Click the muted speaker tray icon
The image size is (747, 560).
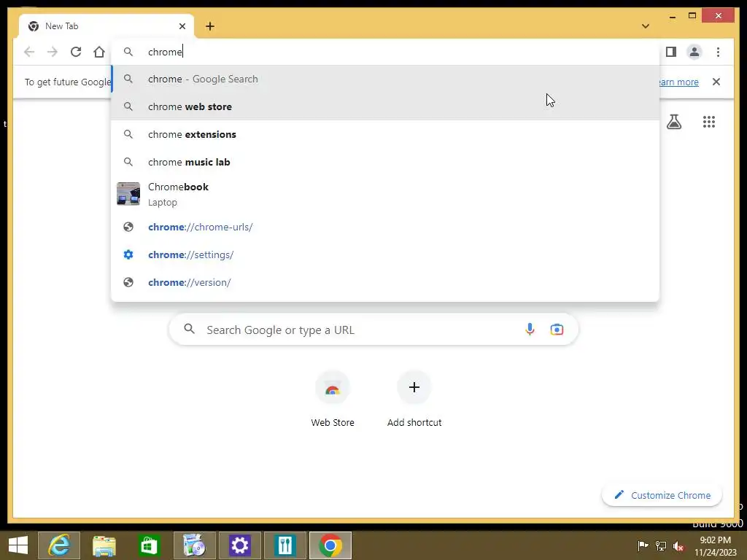679,545
